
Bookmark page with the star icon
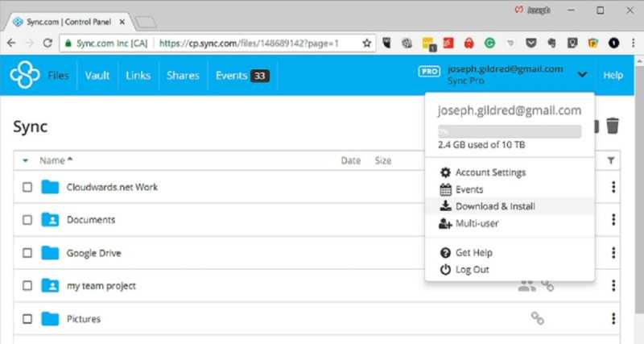point(367,43)
